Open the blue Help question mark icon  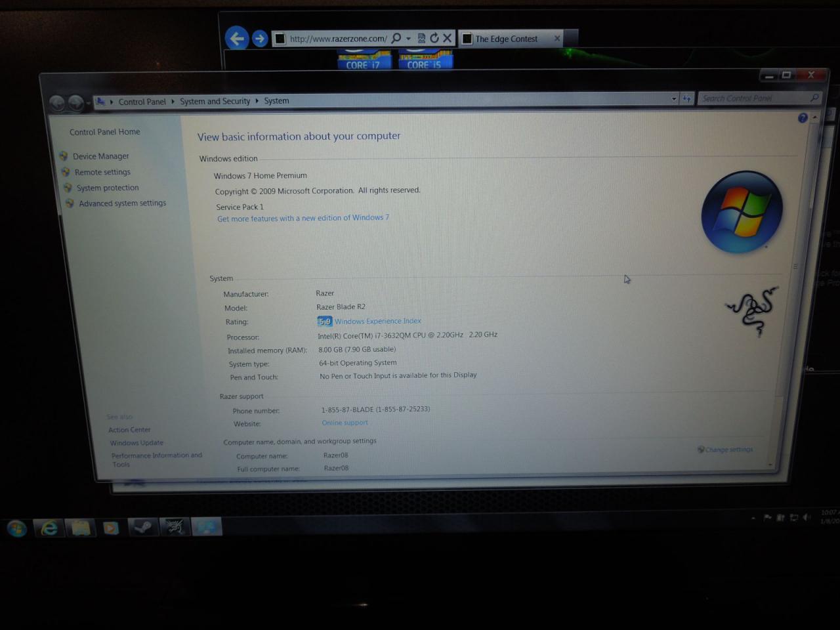tap(803, 118)
